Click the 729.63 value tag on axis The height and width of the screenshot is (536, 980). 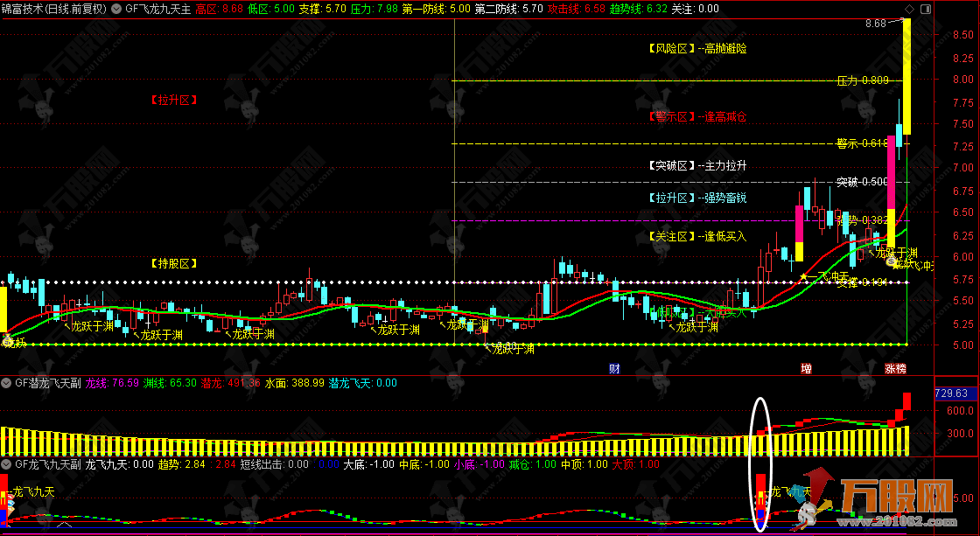(x=951, y=394)
